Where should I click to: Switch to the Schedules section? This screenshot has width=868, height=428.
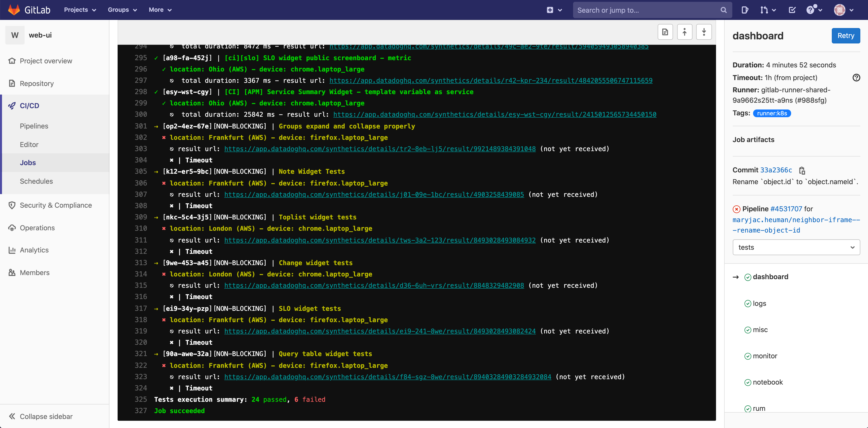point(36,181)
